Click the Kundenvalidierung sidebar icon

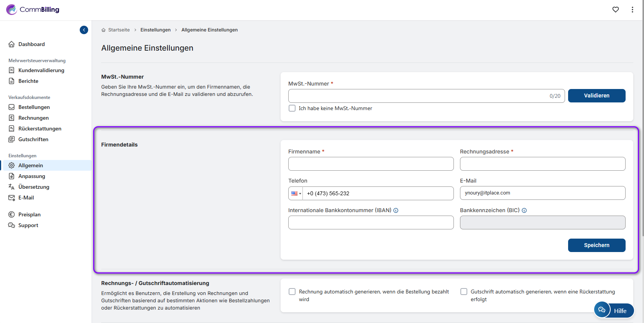point(11,70)
